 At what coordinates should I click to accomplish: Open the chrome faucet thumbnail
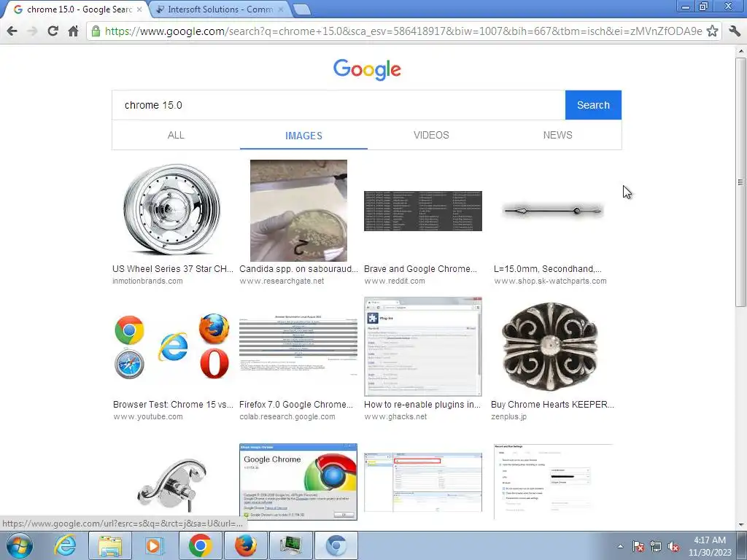click(x=172, y=483)
